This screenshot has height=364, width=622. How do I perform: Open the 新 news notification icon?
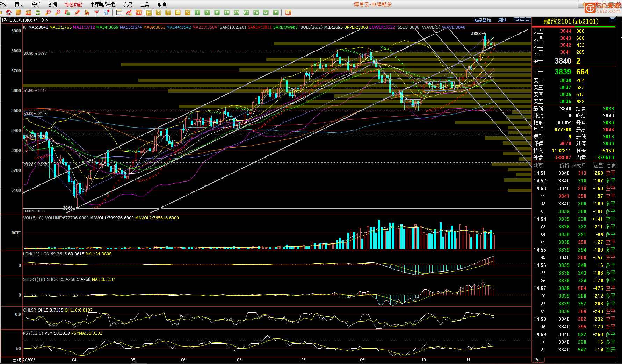pos(107,13)
